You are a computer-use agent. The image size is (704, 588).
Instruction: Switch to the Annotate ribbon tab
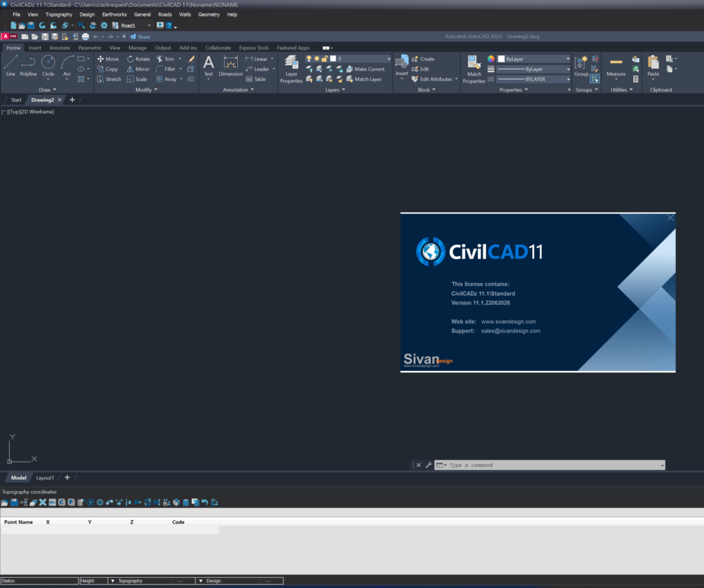coord(60,47)
